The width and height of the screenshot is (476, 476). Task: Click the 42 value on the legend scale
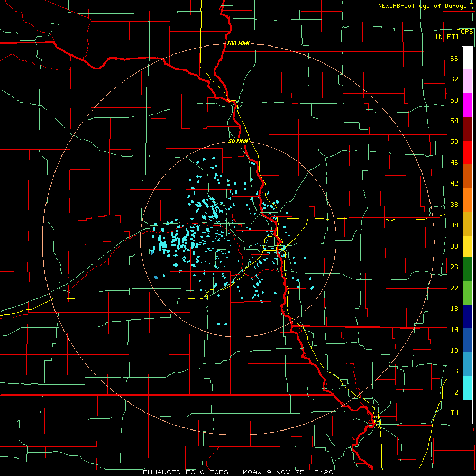coord(454,184)
